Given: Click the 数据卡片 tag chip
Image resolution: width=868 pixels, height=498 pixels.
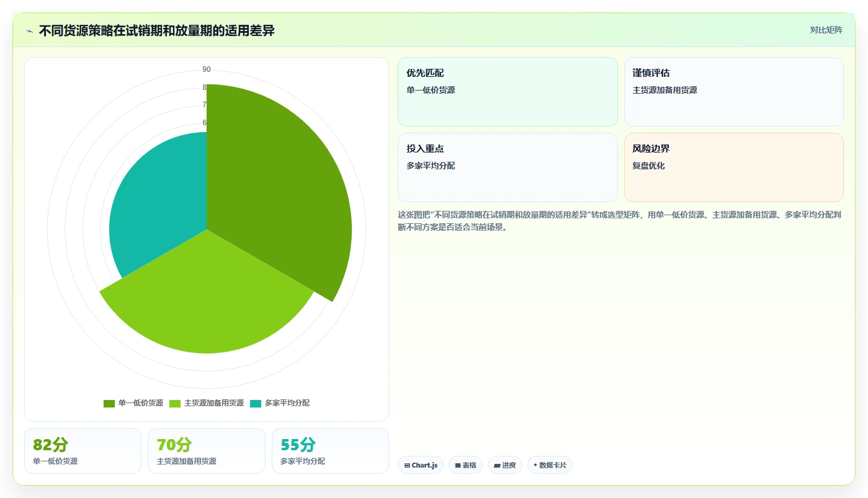Looking at the screenshot, I should click(x=550, y=465).
